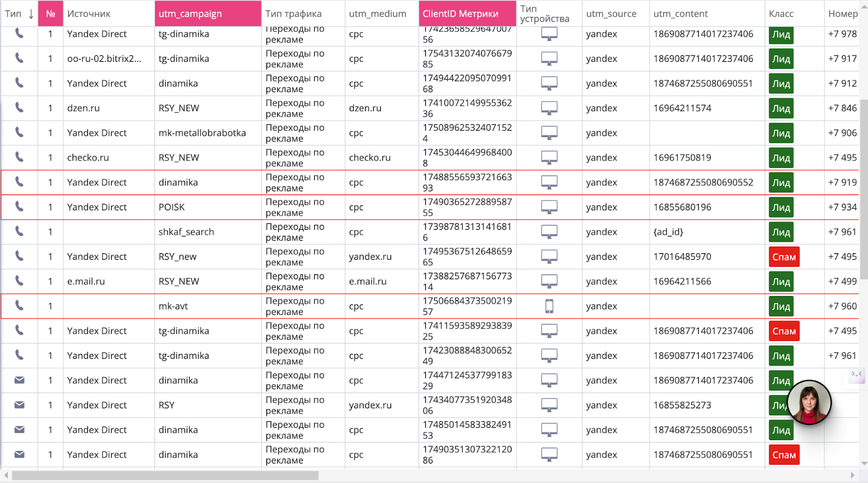This screenshot has height=483, width=868.
Task: Click the phone icon in the dzen.ru row
Action: click(19, 107)
